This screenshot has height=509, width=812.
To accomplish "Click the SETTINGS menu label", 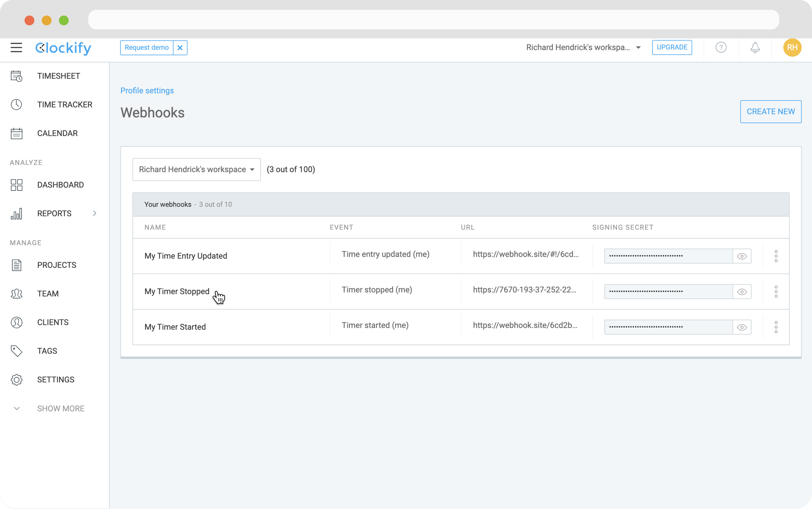I will [x=56, y=379].
